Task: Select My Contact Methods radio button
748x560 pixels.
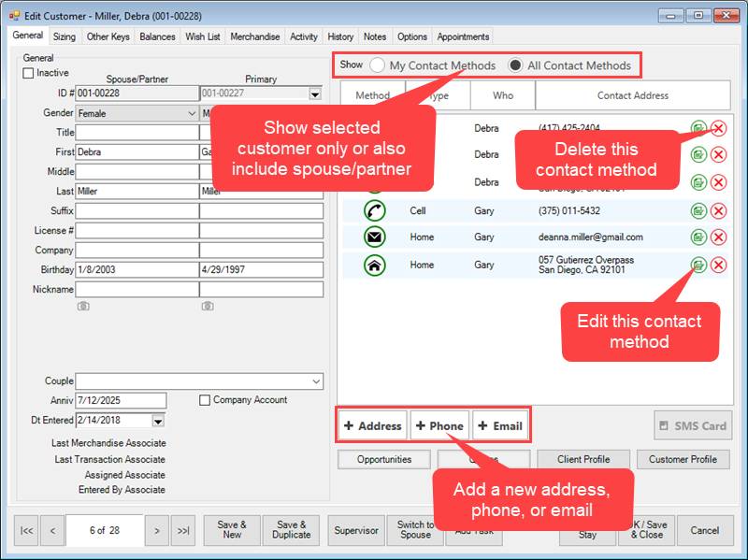Action: tap(377, 65)
